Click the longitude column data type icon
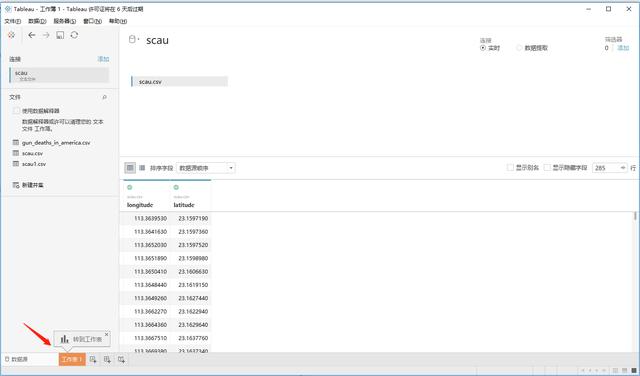This screenshot has width=640, height=376. pos(129,187)
